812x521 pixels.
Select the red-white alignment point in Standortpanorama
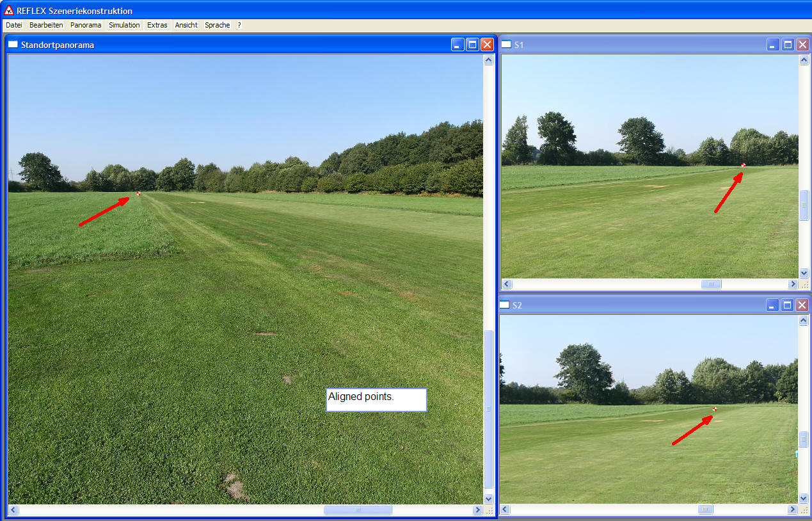138,193
